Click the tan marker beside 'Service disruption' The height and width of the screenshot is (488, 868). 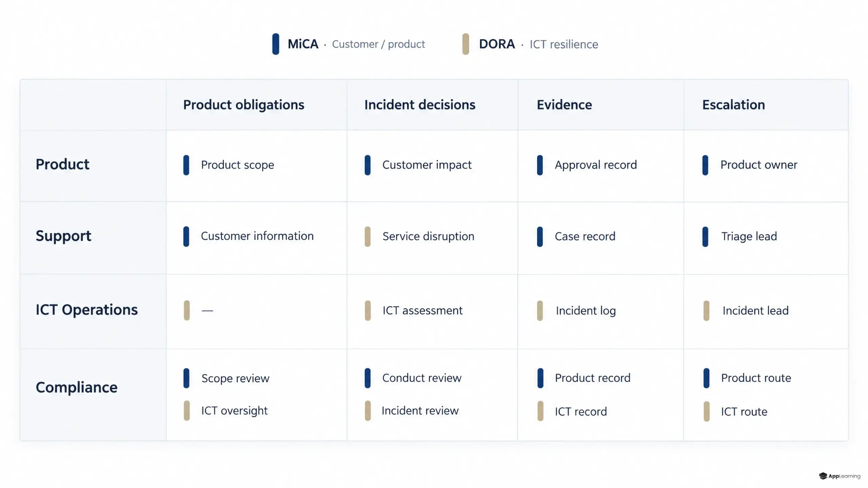368,236
